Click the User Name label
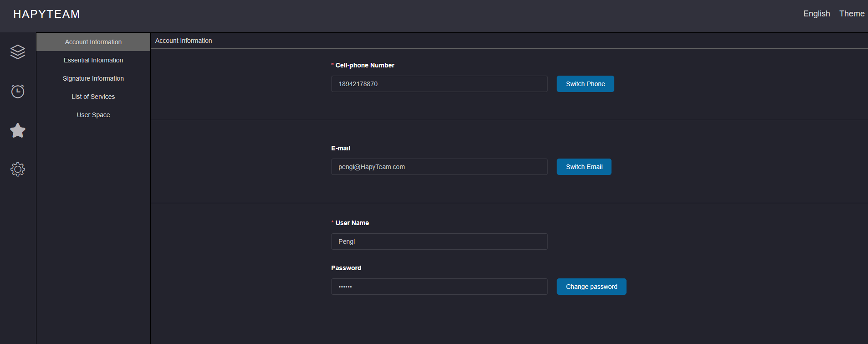Screen dimensions: 868x344 (352, 223)
